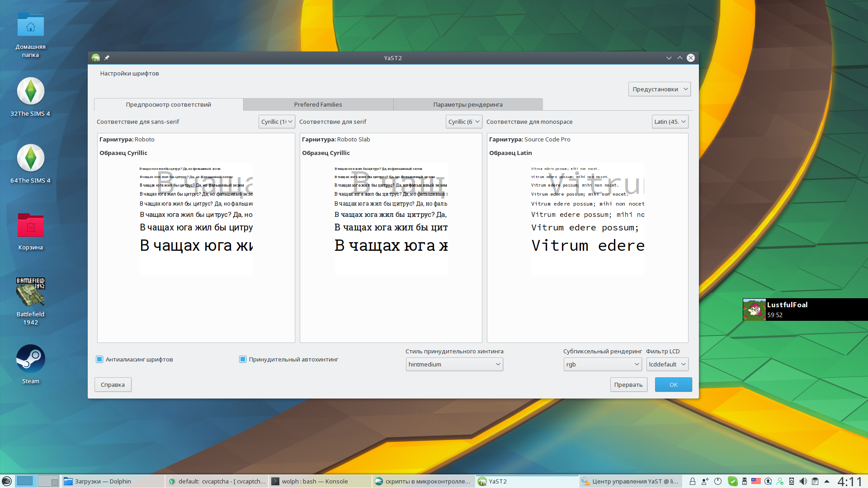Open the green checkmark tray icon
This screenshot has height=488, width=868.
[x=733, y=481]
